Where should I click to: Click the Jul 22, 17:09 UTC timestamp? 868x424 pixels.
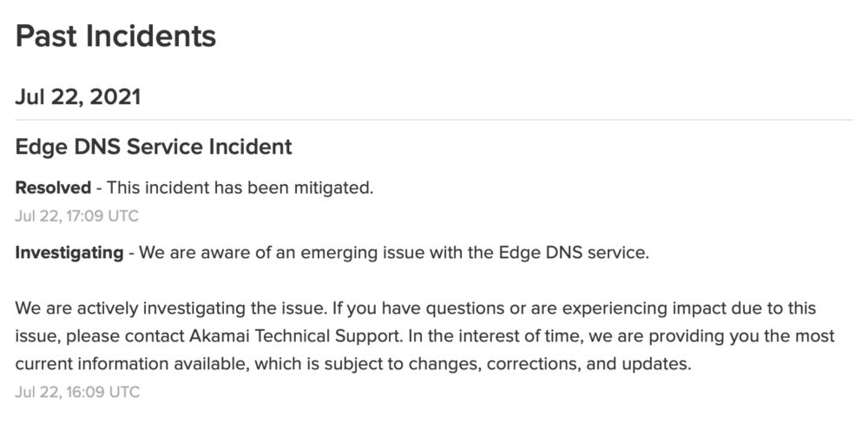[x=77, y=215]
